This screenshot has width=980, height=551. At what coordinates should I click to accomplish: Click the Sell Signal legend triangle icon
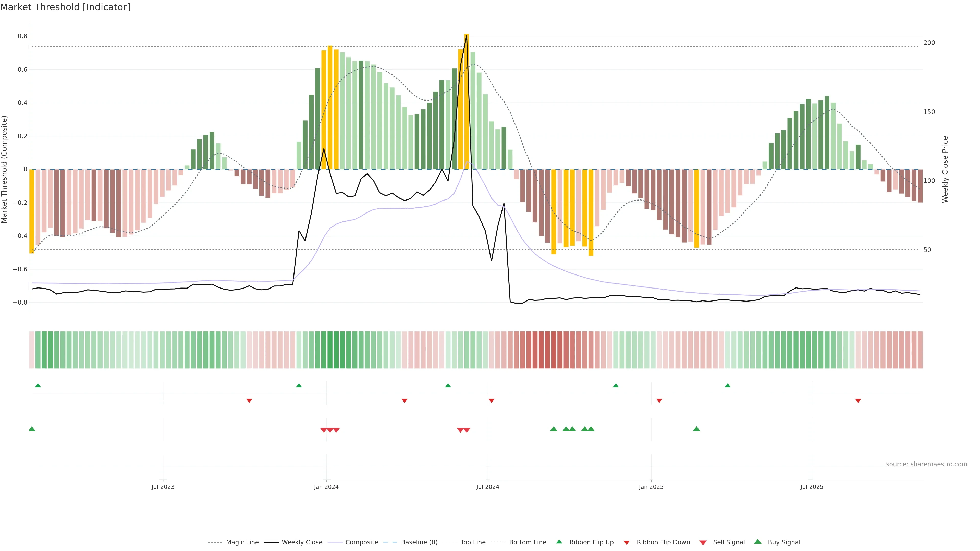pyautogui.click(x=703, y=543)
